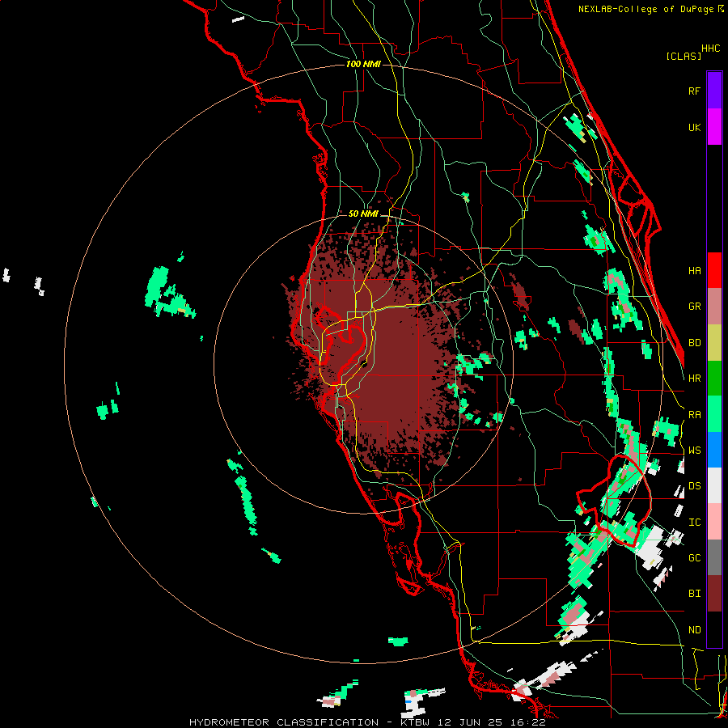Click the "KTBW" radar site identifier
The width and height of the screenshot is (728, 728).
point(417,722)
